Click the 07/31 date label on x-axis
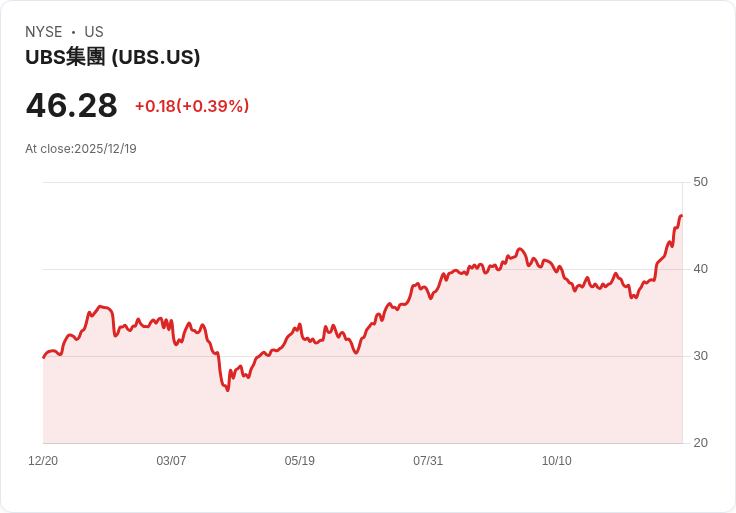Viewport: 736px width, 513px height. 428,460
